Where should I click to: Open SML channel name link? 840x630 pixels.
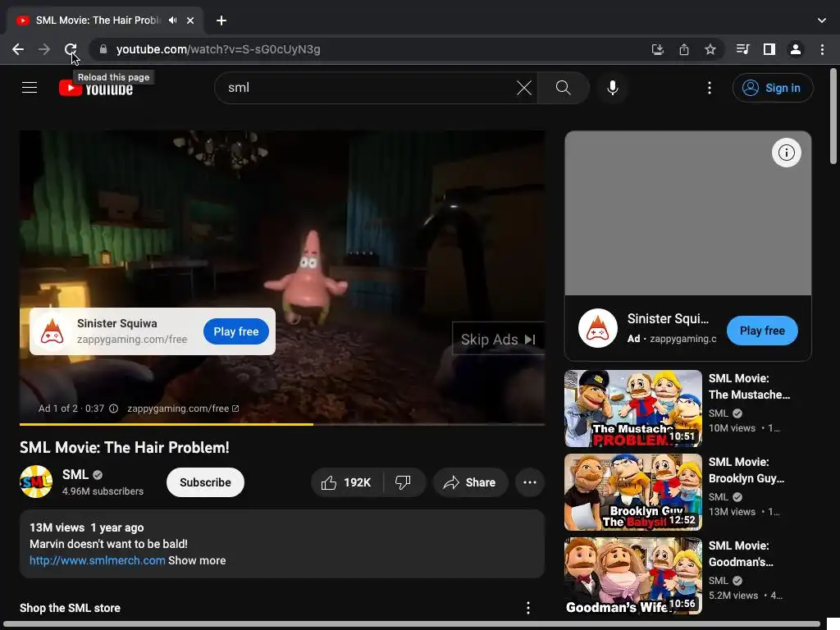click(75, 475)
